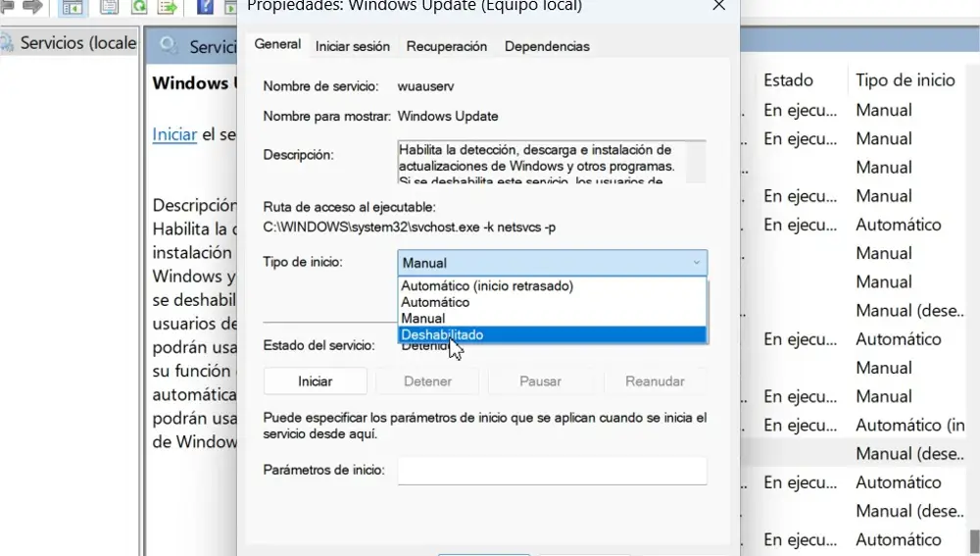The height and width of the screenshot is (556, 980).
Task: Click the services list vertical scrollbar thumb
Action: (x=974, y=542)
